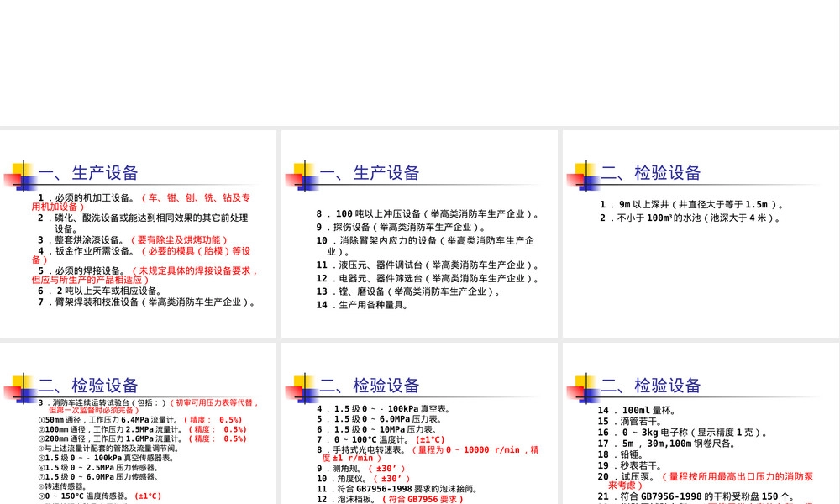Select title 二、检验设备 above 消防车连续运转试验台
The image size is (840, 504).
tap(88, 385)
